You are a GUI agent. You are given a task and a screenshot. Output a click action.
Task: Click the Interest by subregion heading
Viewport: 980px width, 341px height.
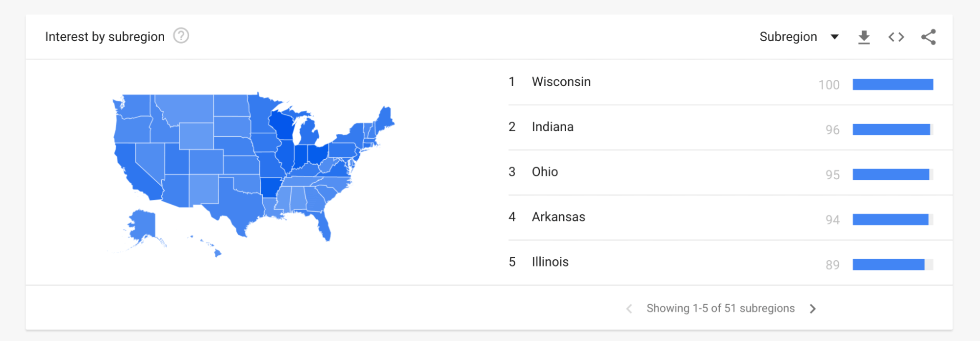[105, 37]
